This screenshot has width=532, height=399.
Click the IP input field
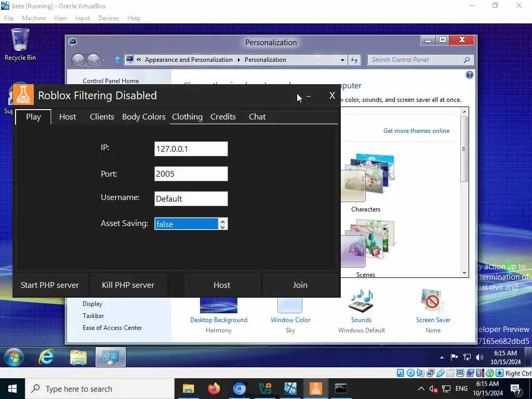click(191, 149)
